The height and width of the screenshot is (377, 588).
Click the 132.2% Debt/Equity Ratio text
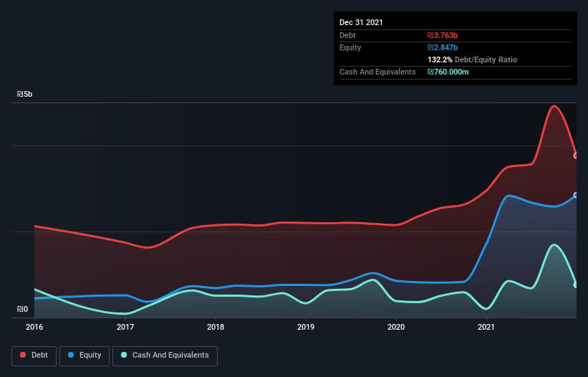(472, 59)
